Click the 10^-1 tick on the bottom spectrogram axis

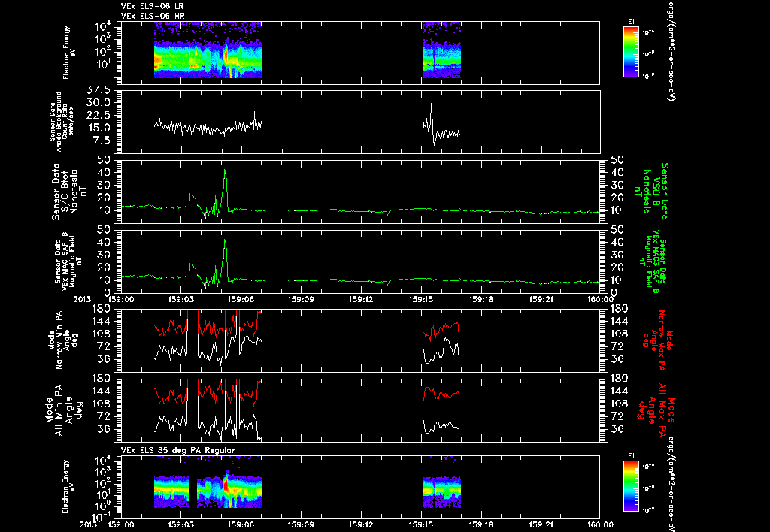point(100,517)
